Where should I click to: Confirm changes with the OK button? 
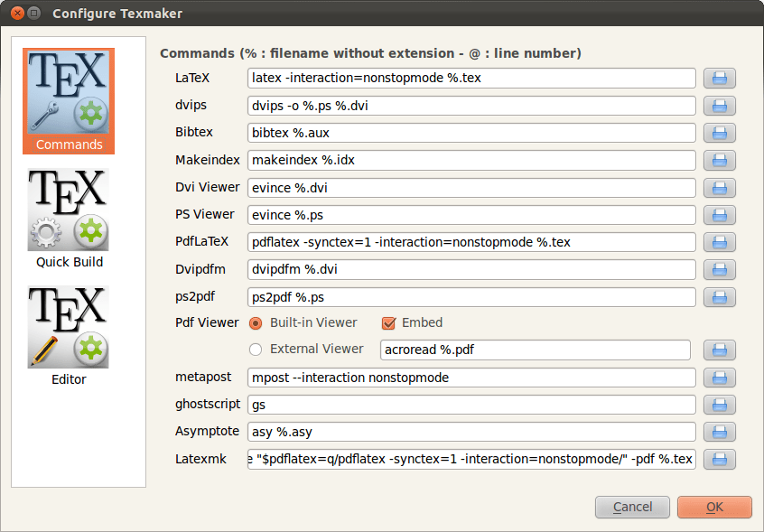coord(713,507)
